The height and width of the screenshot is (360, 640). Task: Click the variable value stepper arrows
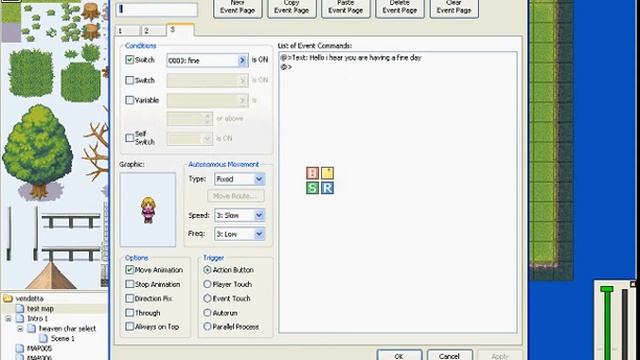pos(207,119)
